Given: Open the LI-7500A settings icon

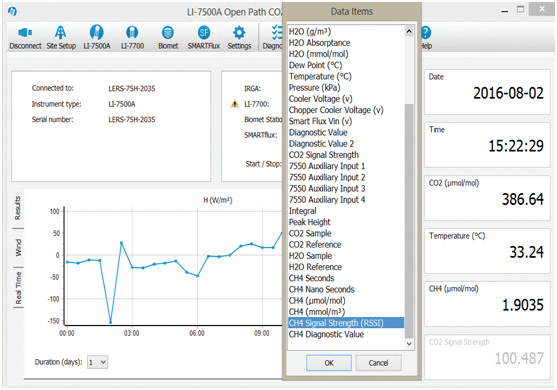Looking at the screenshot, I should tap(97, 32).
